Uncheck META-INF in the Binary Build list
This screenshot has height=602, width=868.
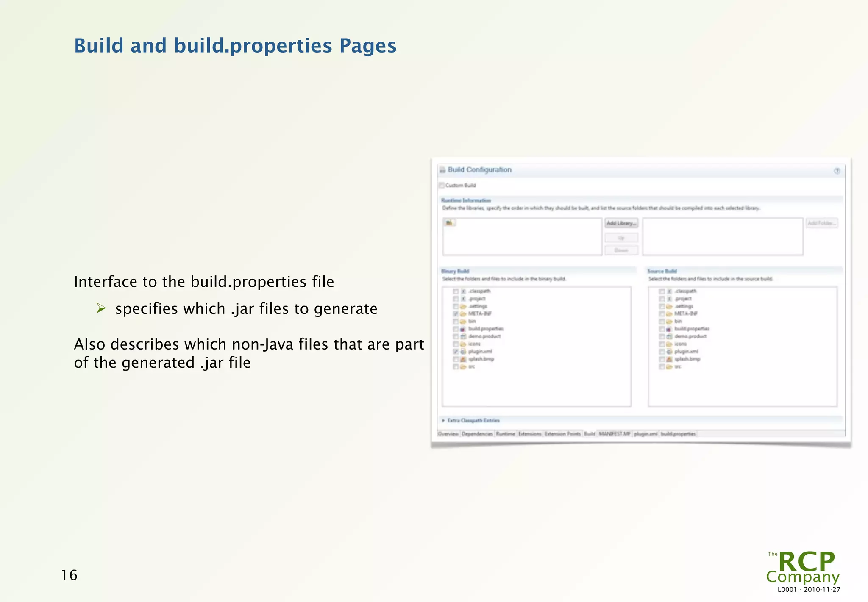(x=456, y=314)
